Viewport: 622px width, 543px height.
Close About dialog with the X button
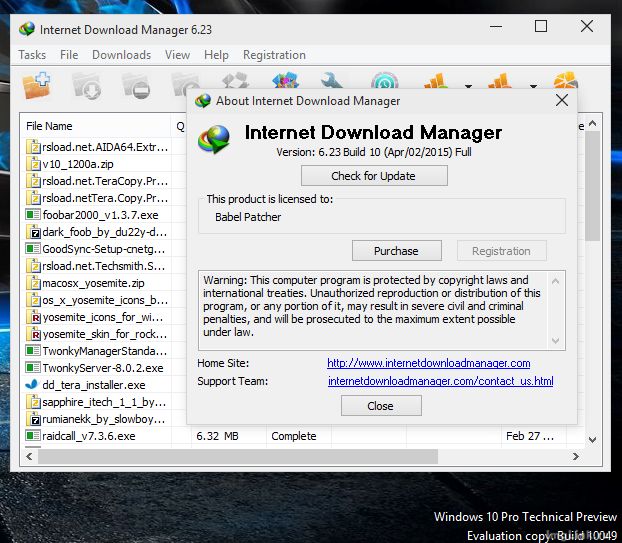click(562, 100)
